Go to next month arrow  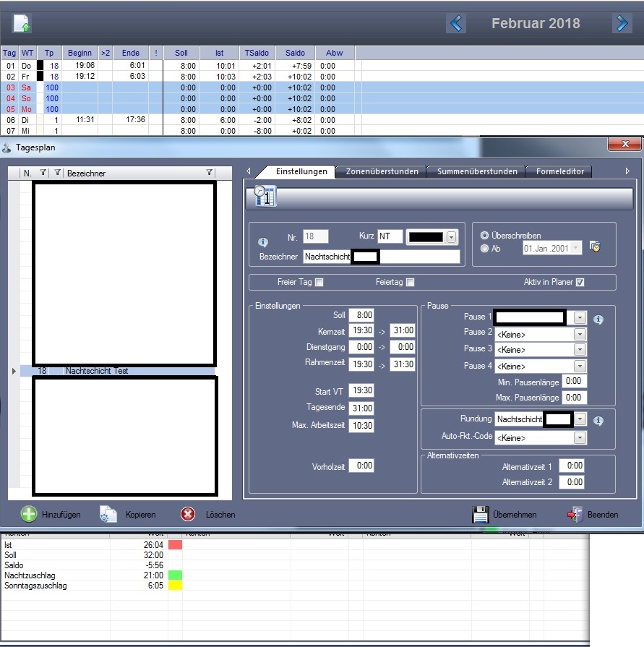coord(621,23)
